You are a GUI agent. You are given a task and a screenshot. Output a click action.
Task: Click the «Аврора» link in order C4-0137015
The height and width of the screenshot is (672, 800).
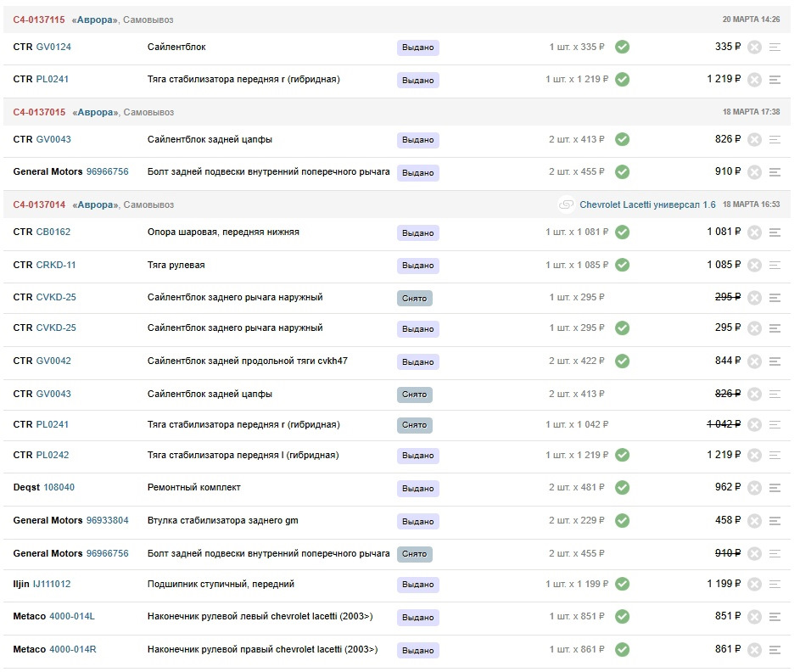click(x=94, y=112)
